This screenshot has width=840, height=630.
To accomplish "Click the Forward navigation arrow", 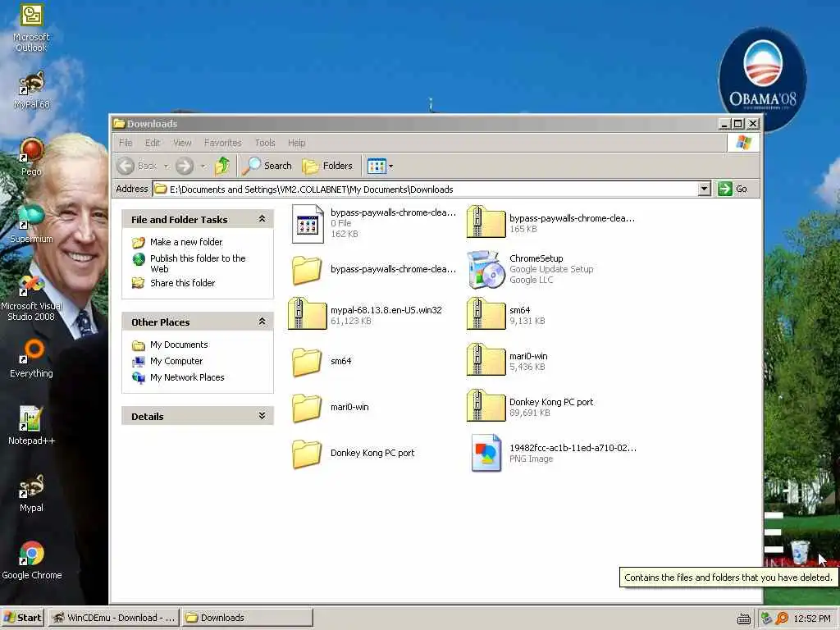I will coord(185,166).
